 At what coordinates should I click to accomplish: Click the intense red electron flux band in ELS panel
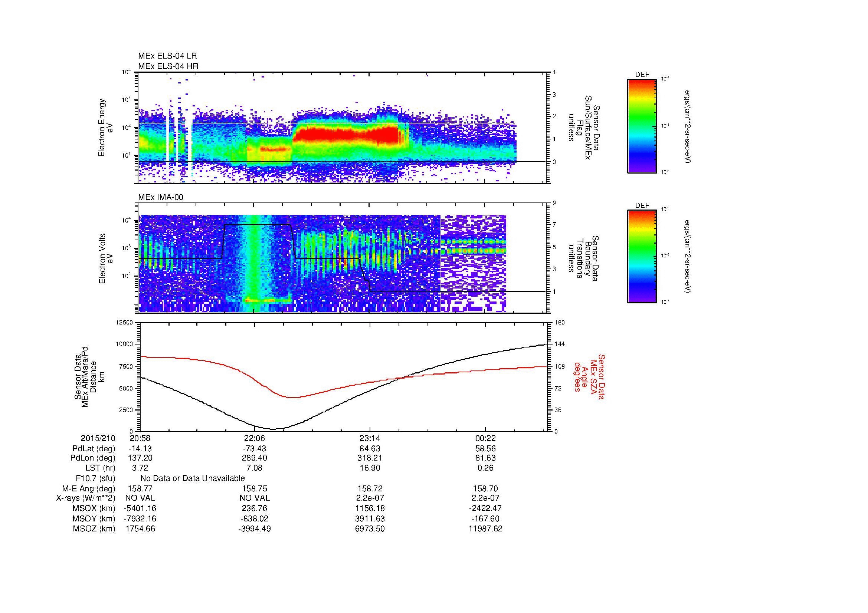pos(346,135)
